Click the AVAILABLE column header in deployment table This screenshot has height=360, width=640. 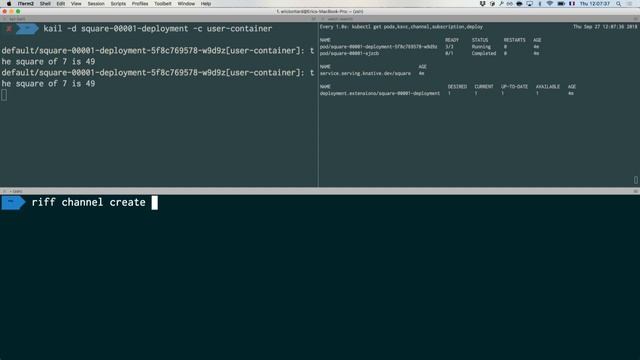547,87
